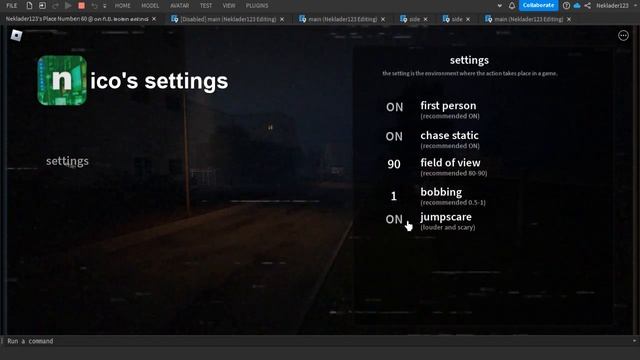This screenshot has width=640, height=360.
Task: Expand the quick access toolbar customizer arrow
Action: pos(104,6)
